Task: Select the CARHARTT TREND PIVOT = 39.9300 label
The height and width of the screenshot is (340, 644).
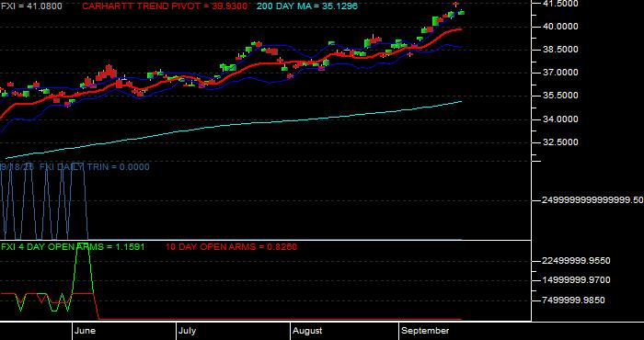Action: [x=165, y=6]
